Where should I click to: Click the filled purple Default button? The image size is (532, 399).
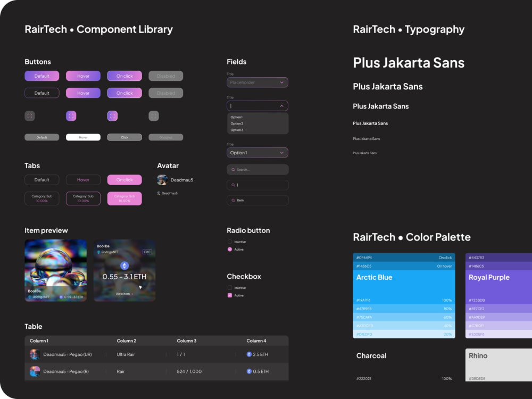coord(41,76)
